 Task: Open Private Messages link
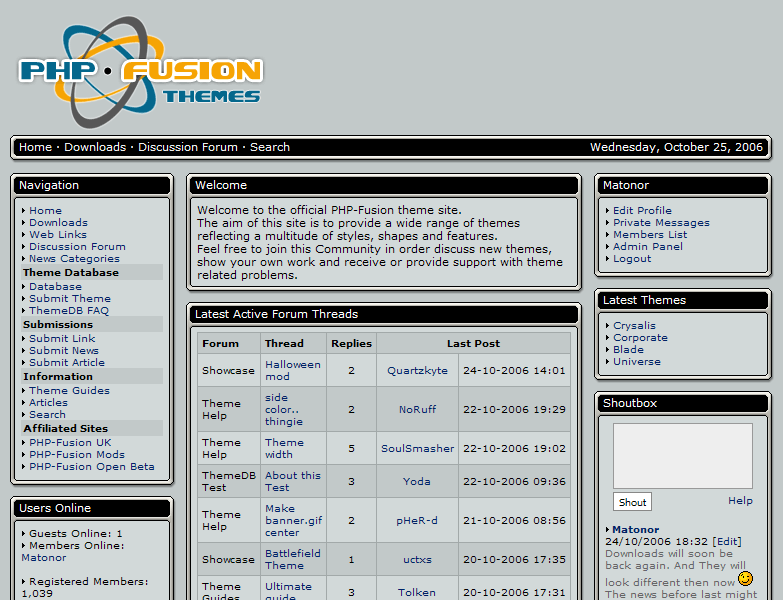(662, 223)
